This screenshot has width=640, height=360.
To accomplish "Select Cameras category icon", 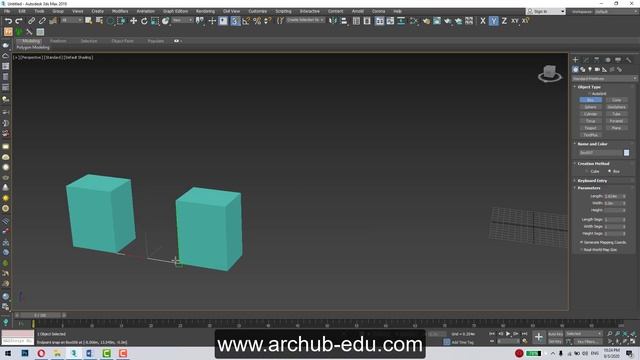I will (597, 69).
